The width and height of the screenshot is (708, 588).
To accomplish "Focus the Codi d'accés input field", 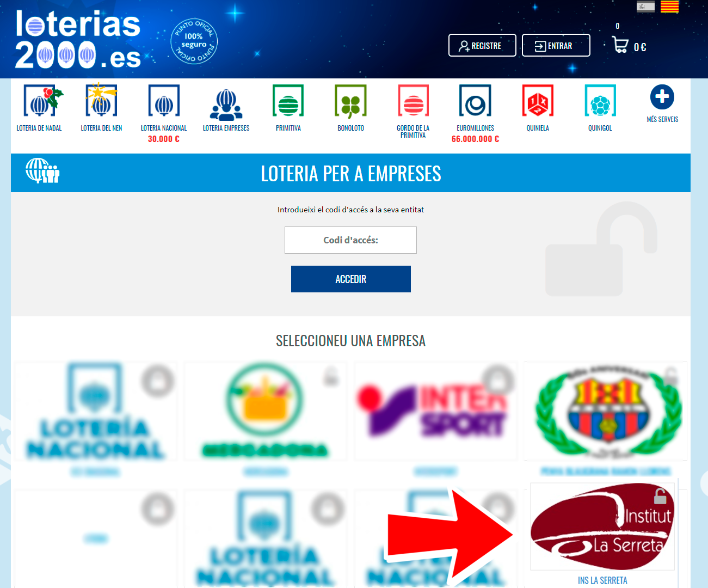I will (350, 240).
